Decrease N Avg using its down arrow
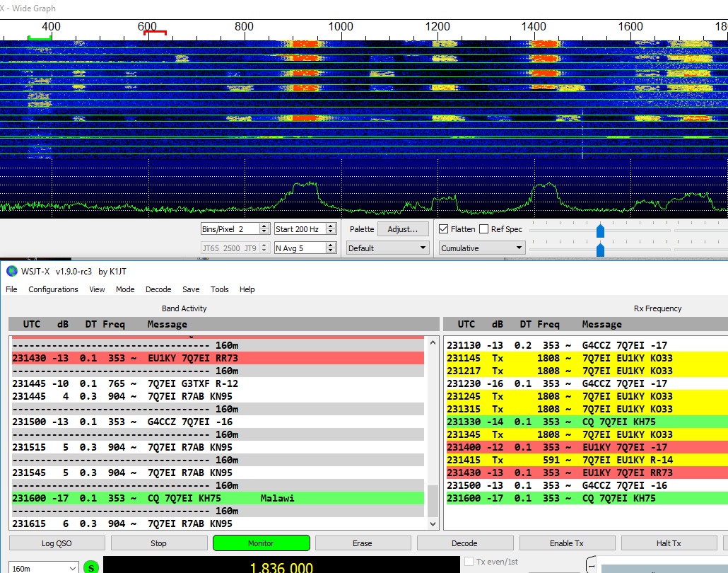 pyautogui.click(x=331, y=251)
